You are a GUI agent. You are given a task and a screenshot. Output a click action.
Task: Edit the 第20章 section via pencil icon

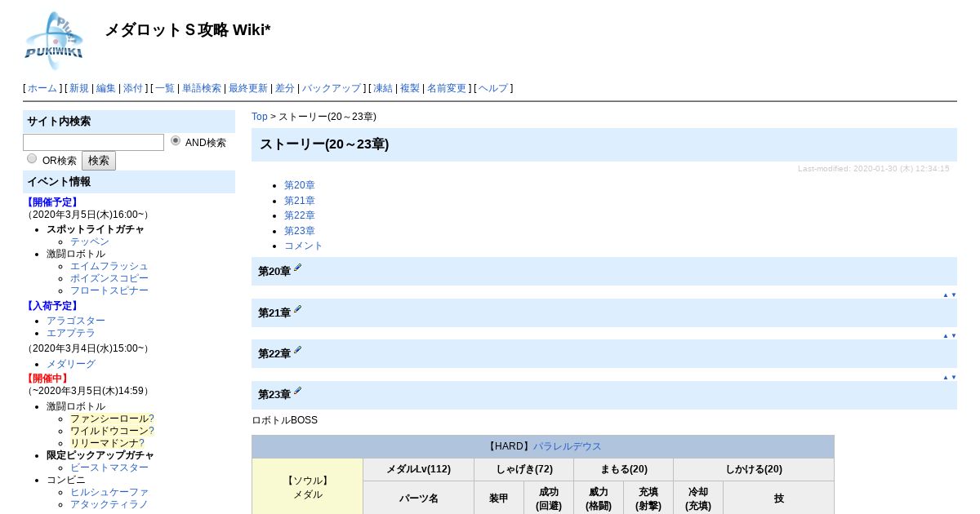click(298, 268)
